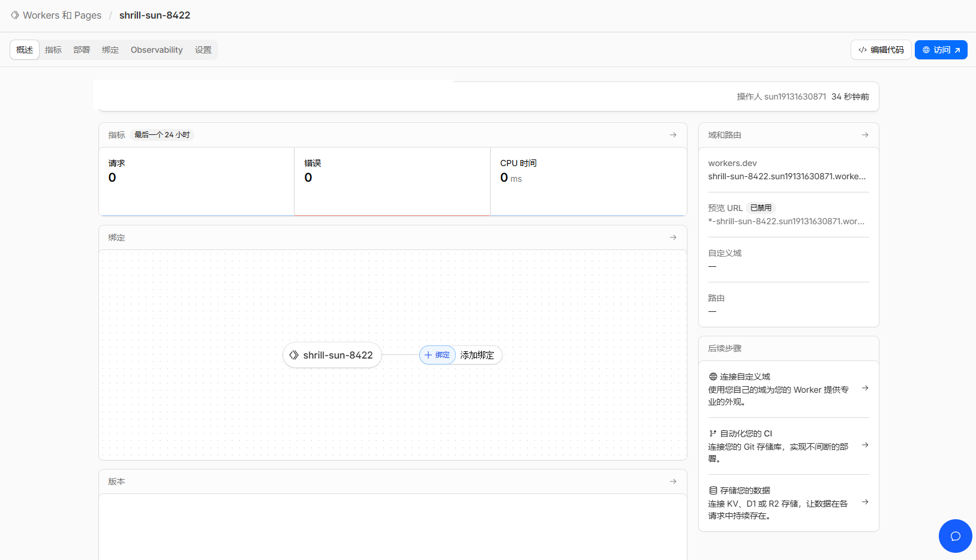Screen dimensions: 976x560
Task: Open the workers.dev shrill-sun-8422 URL link
Action: click(786, 176)
